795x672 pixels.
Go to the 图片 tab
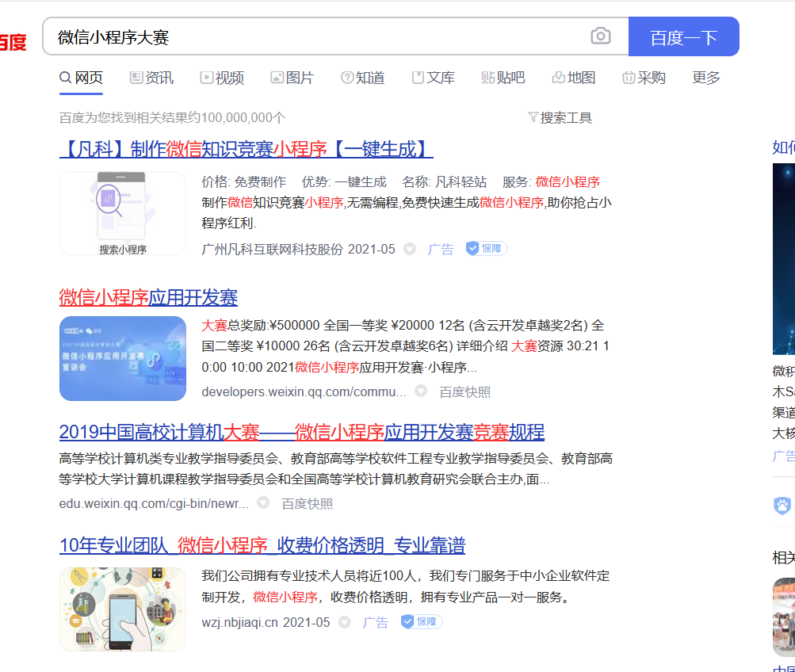pos(292,78)
